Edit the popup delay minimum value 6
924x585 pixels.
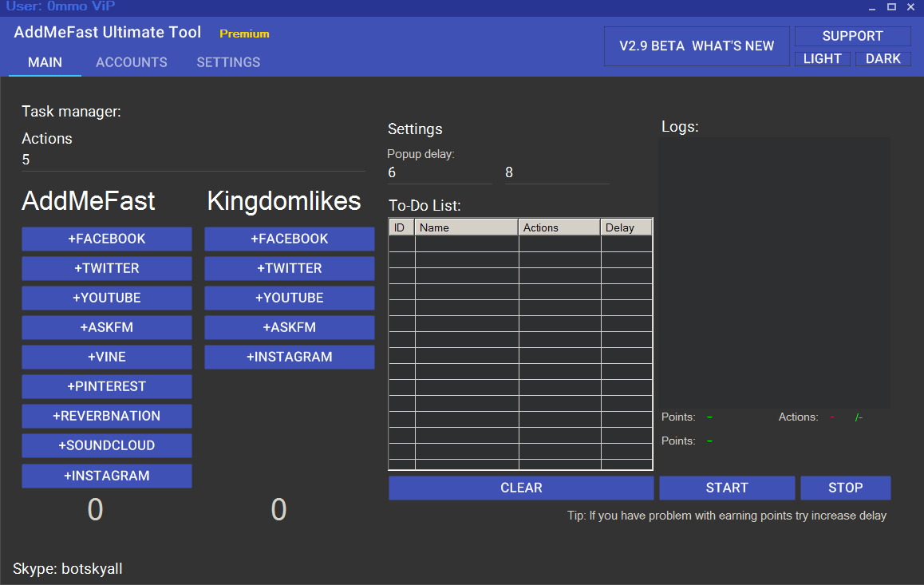(x=439, y=172)
